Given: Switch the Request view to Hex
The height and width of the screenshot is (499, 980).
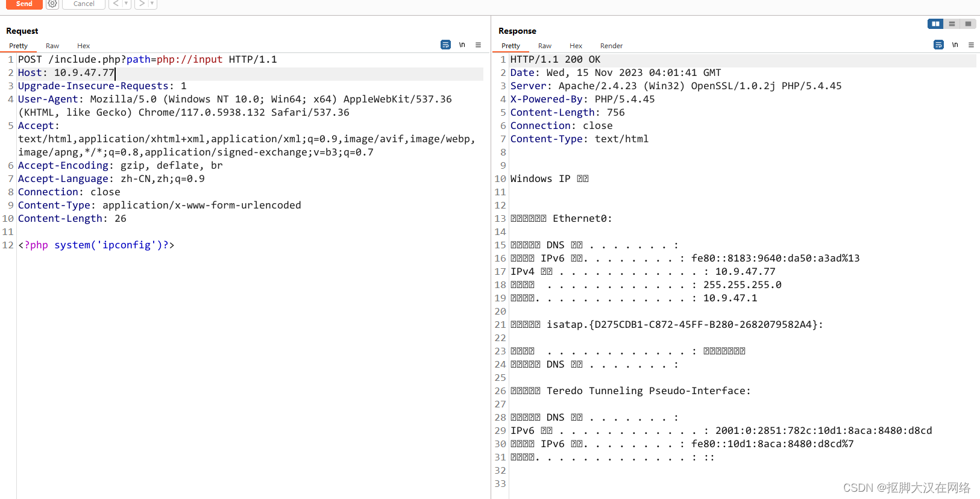Looking at the screenshot, I should [84, 46].
